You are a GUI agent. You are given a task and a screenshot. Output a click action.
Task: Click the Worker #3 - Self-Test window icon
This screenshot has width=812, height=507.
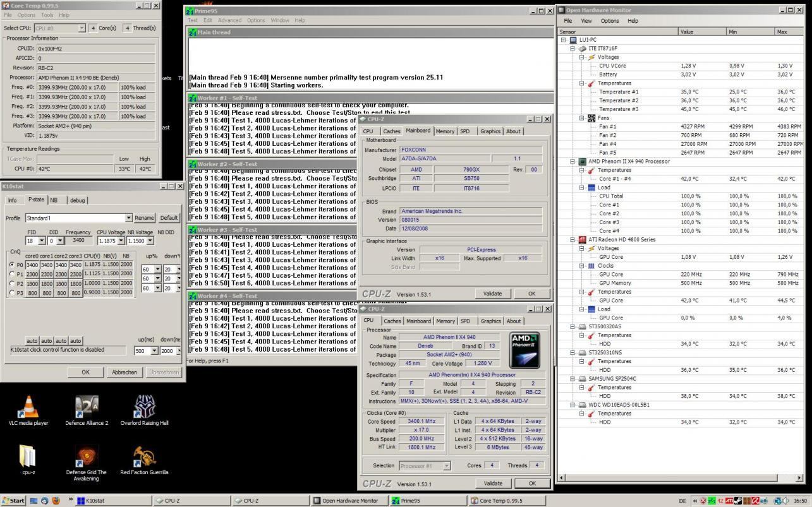[x=193, y=230]
